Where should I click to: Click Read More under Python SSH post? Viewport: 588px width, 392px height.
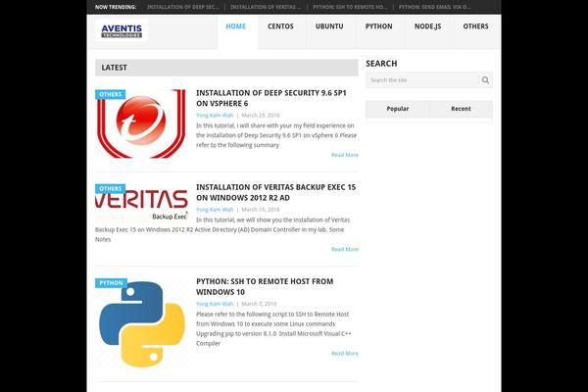pos(345,354)
